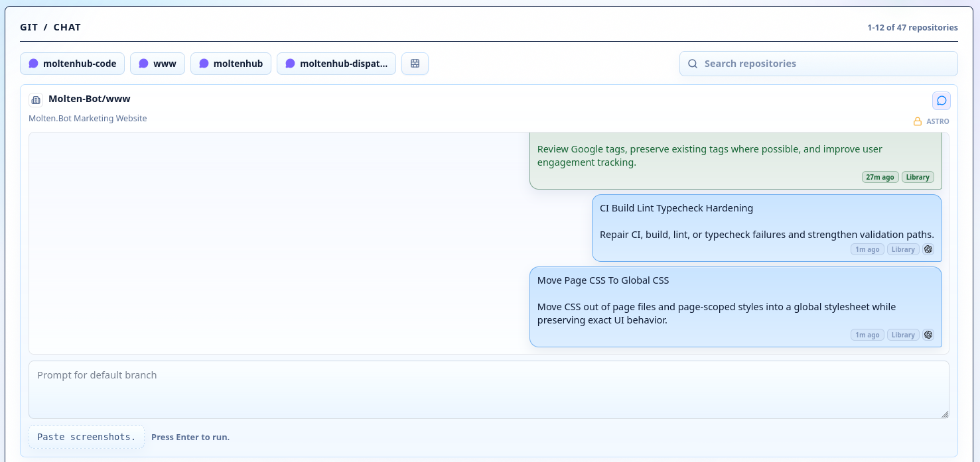The height and width of the screenshot is (462, 980).
Task: Click the purple chat icon in moltenhub-code tab
Action: (x=33, y=64)
